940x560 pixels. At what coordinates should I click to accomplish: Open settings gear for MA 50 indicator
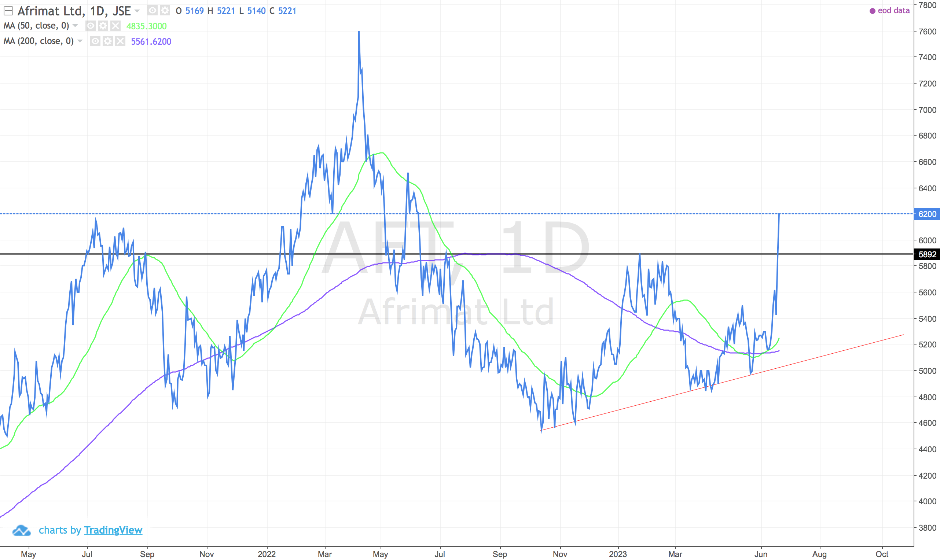click(x=103, y=26)
